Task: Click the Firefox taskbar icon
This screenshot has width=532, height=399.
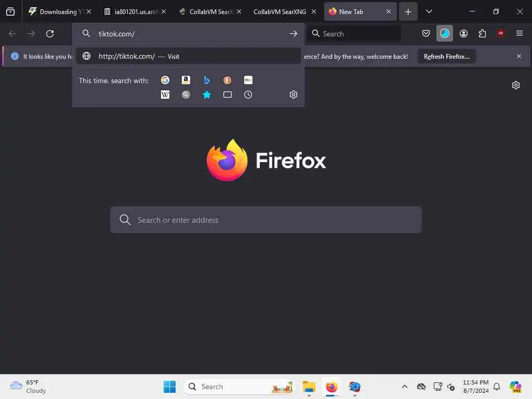Action: pyautogui.click(x=331, y=387)
